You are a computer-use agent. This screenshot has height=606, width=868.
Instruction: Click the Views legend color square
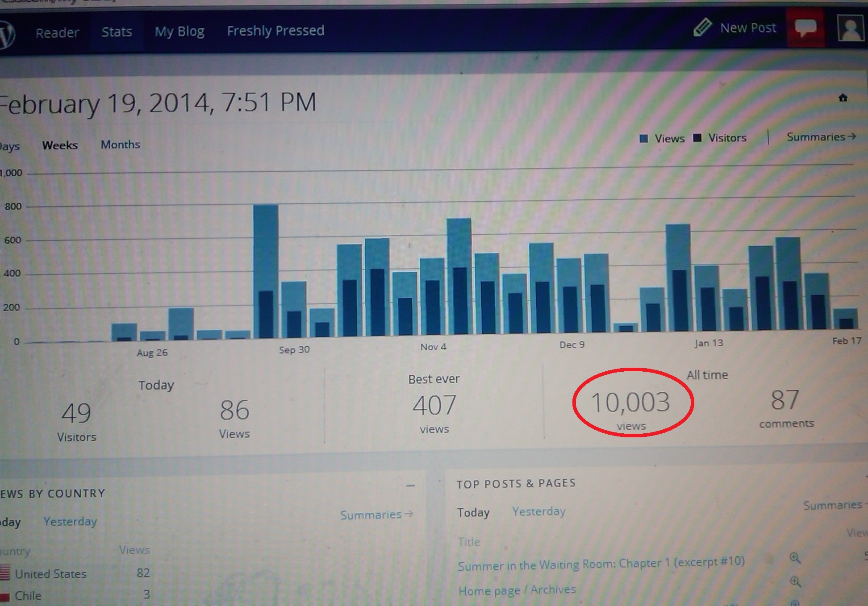(643, 139)
